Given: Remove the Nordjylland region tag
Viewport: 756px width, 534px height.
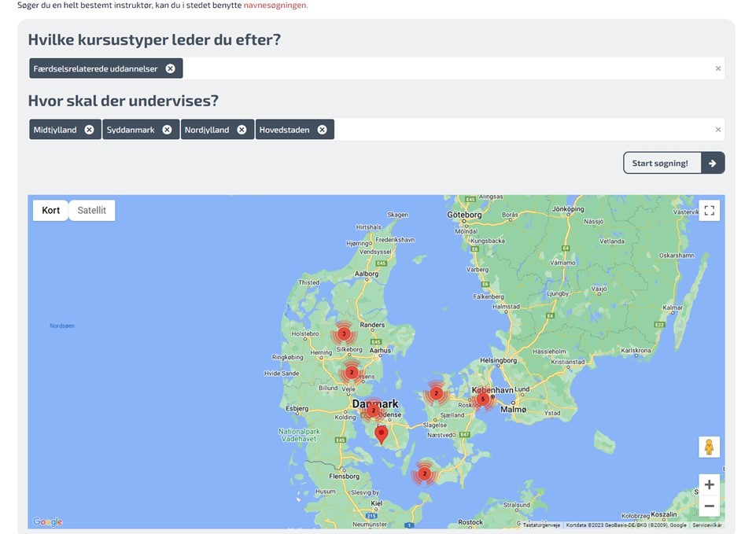Looking at the screenshot, I should [x=242, y=130].
